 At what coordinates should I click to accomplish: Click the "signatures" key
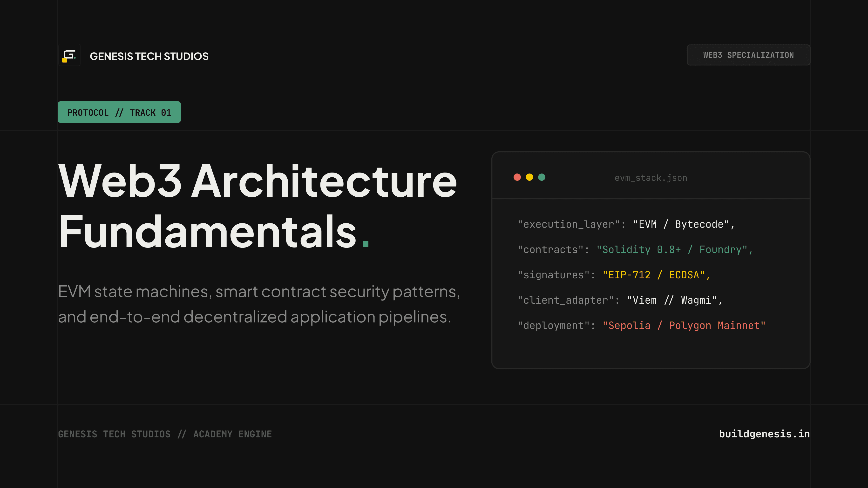(x=553, y=275)
